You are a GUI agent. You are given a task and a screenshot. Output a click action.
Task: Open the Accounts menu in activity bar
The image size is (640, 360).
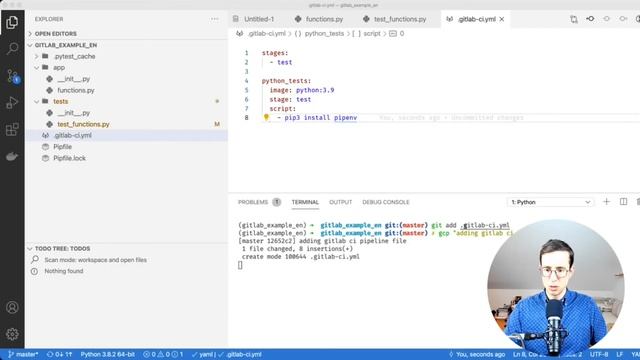(12, 307)
